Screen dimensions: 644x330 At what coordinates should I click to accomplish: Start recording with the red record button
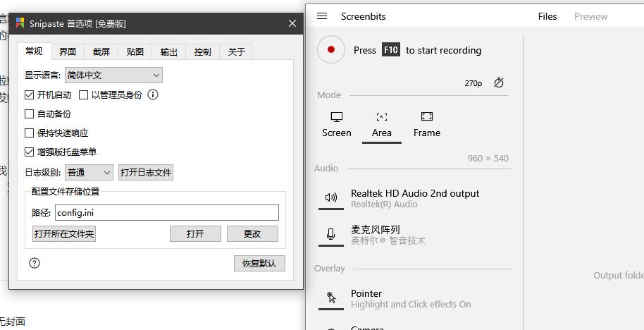[x=331, y=50]
